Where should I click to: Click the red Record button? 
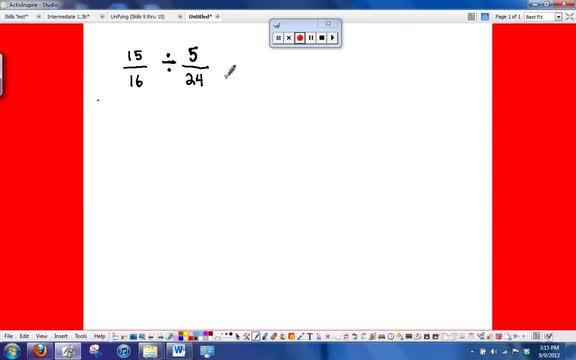click(x=300, y=37)
